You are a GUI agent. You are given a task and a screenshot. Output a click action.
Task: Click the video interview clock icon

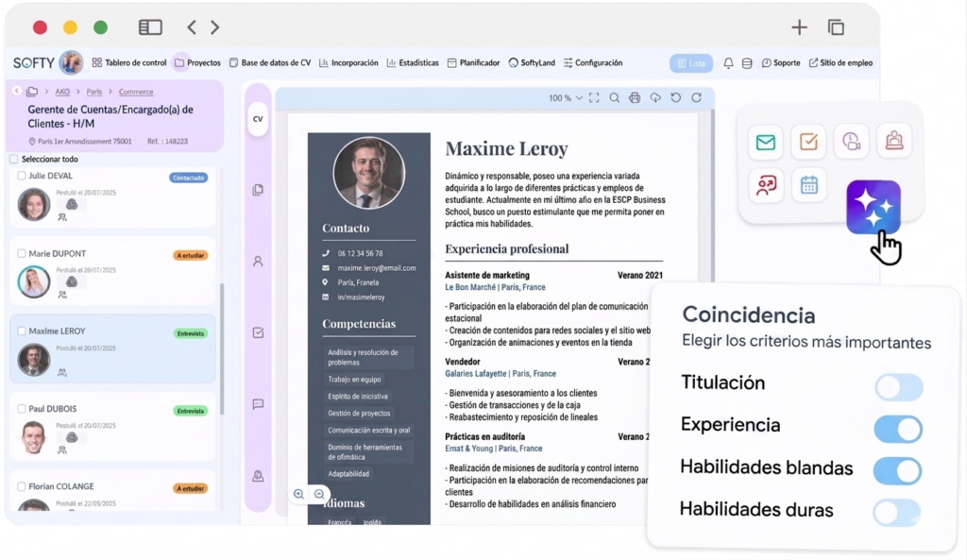point(851,142)
